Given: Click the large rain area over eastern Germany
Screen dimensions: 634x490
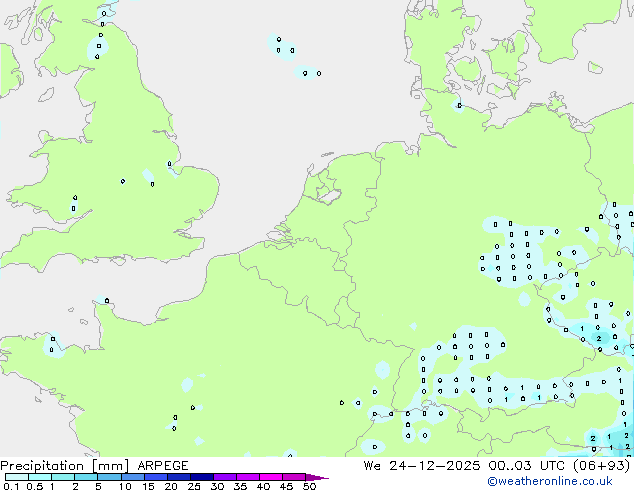Looking at the screenshot, I should point(520,255).
